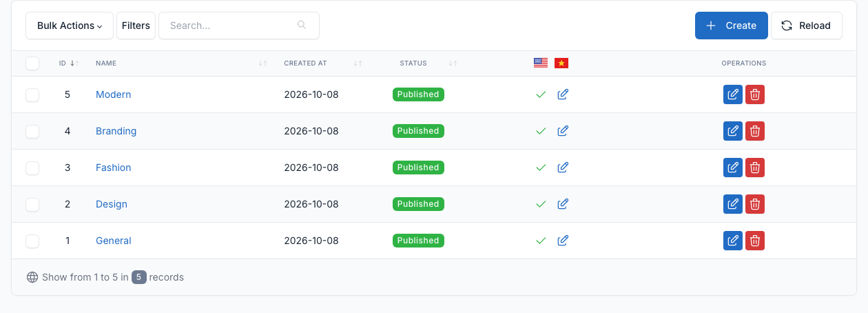The height and width of the screenshot is (313, 868).
Task: Edit Vietnamese translation for Modern
Action: pos(563,94)
